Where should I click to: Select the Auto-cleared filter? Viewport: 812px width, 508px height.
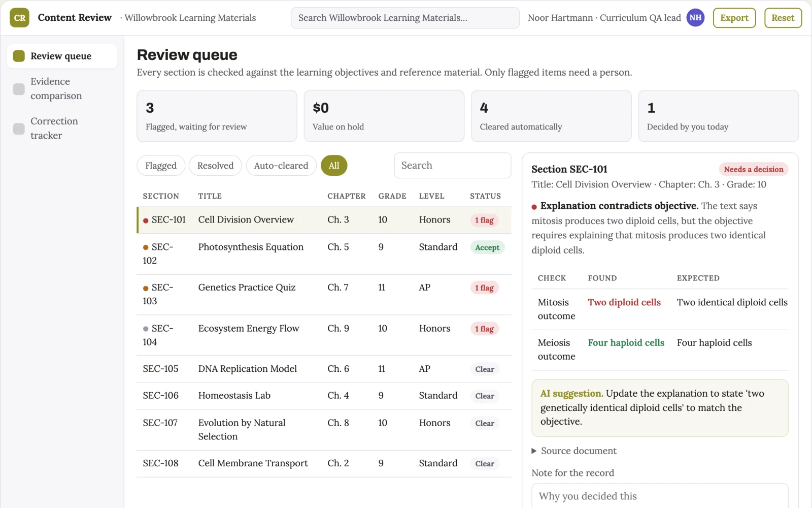281,166
